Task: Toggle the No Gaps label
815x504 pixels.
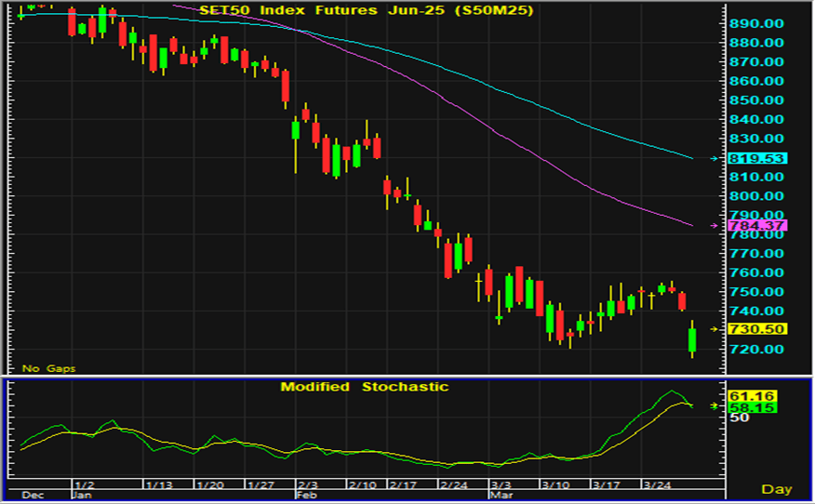Action: tap(49, 368)
